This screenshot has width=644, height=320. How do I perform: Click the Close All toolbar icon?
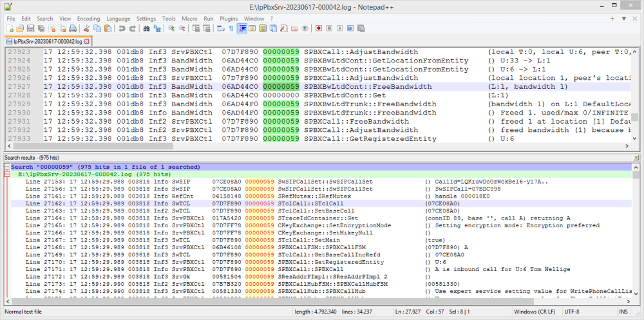[x=62, y=28]
